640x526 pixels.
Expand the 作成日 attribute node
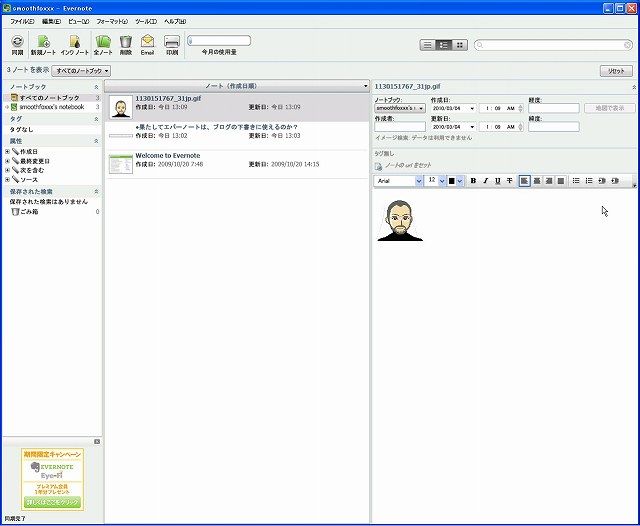[x=7, y=151]
